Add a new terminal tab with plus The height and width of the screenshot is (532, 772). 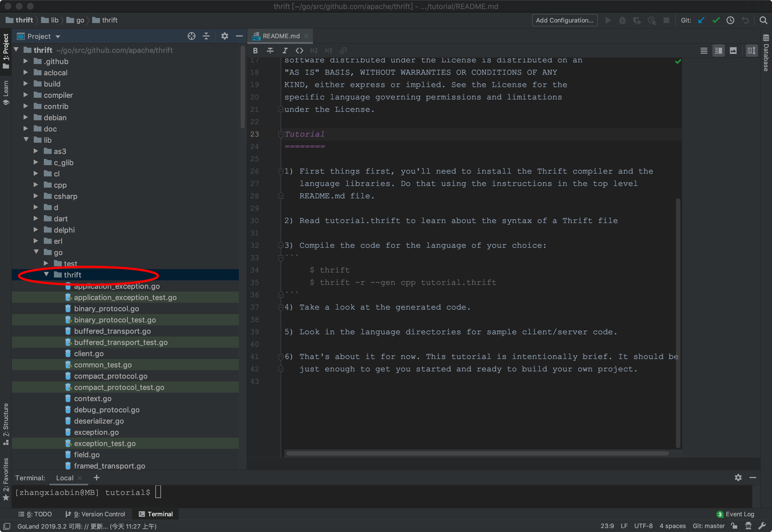pos(97,477)
